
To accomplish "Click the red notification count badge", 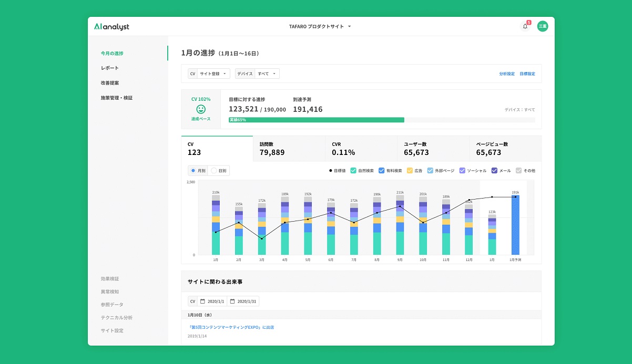I will [528, 23].
